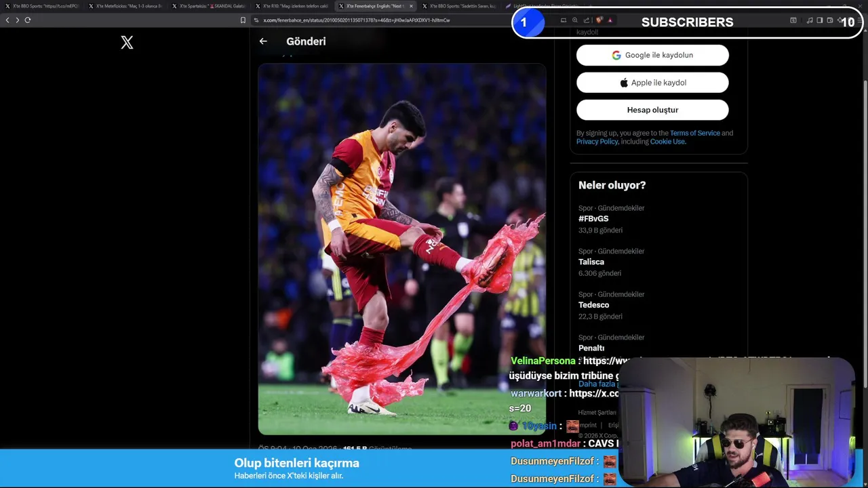Close the Fenerbahçe English tab
This screenshot has width=868, height=488.
coord(411,6)
